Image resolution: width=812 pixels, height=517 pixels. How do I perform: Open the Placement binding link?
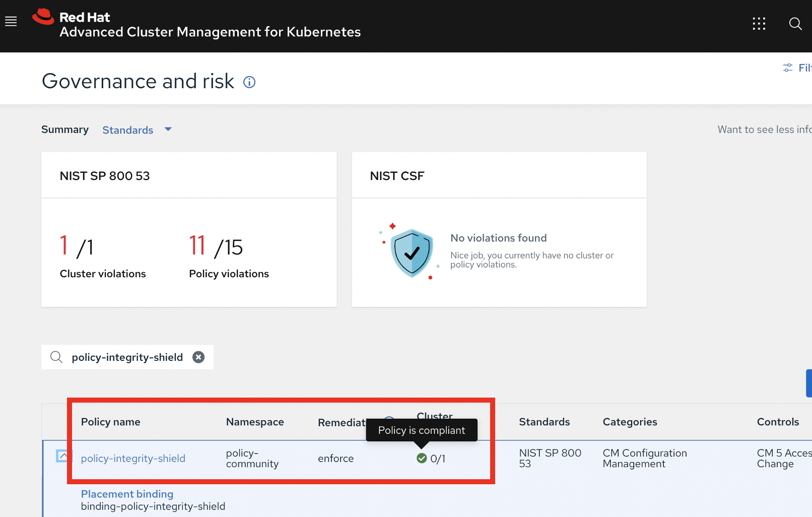(127, 494)
